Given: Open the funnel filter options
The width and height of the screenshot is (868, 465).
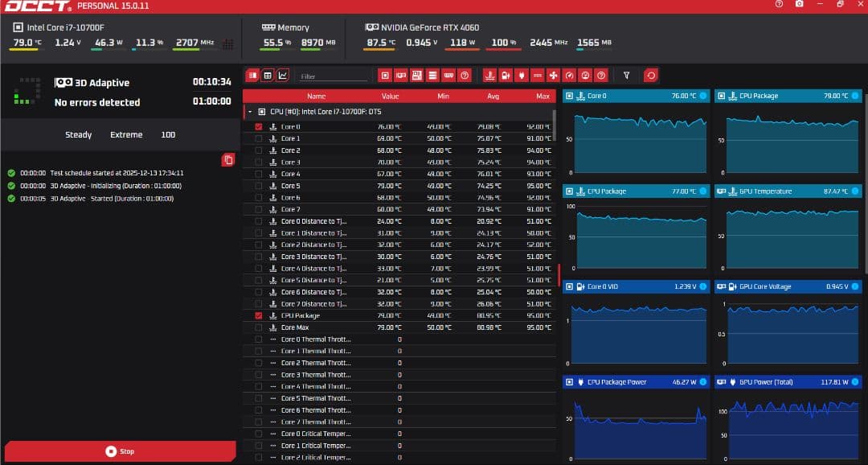Looking at the screenshot, I should point(626,76).
